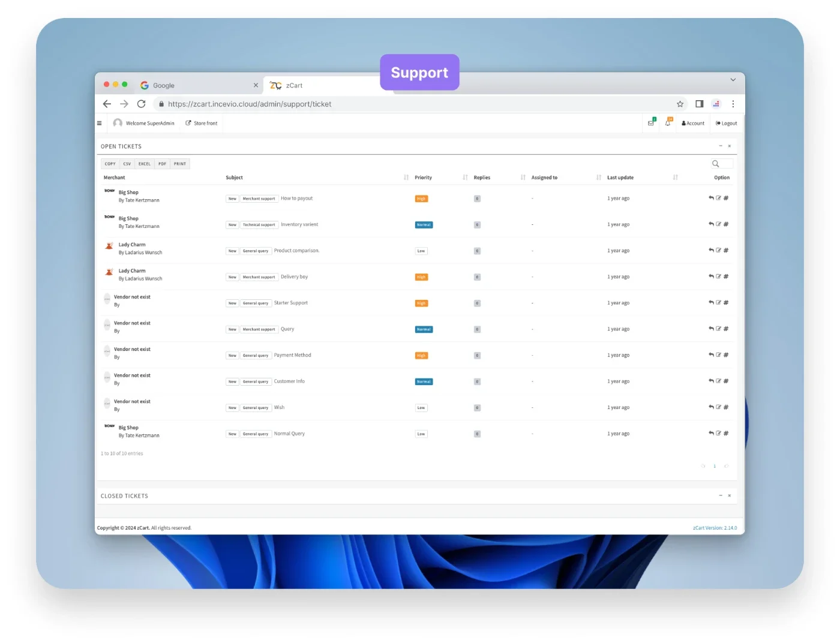This screenshot has height=643, width=840.
Task: Go to page 1 in pagination
Action: pyautogui.click(x=715, y=466)
